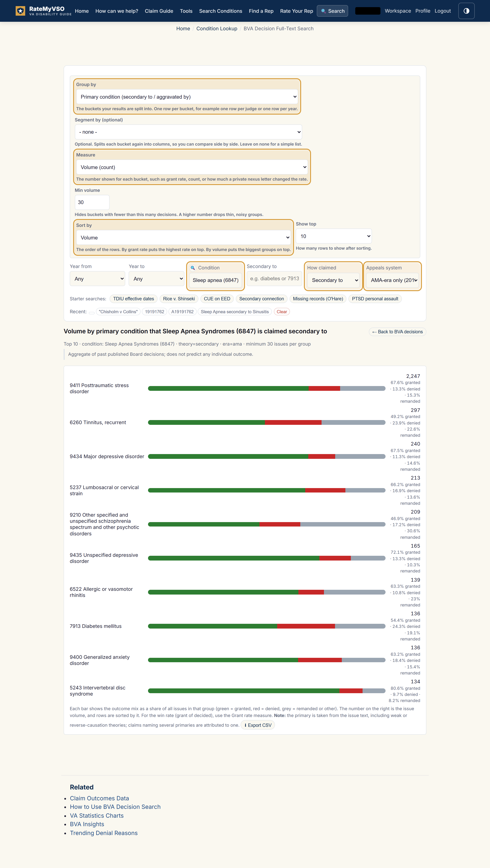490x868 pixels.
Task: Click 9434 Major depressive disorder label
Action: 107,457
